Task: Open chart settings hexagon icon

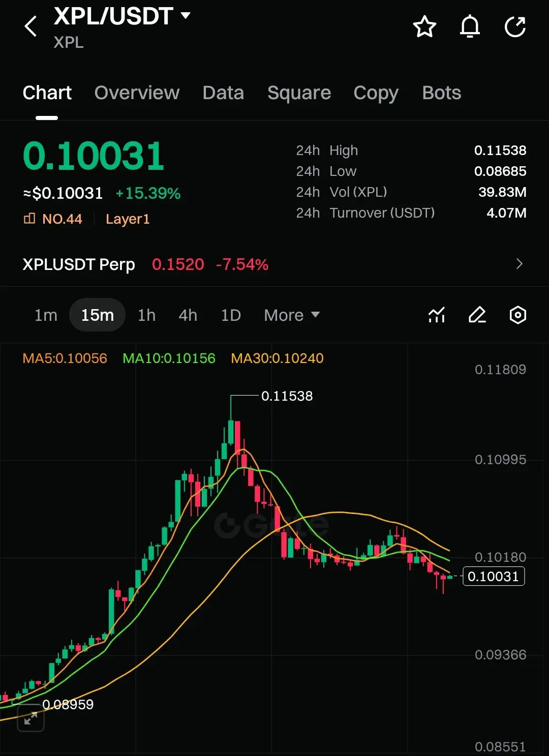Action: (x=517, y=315)
